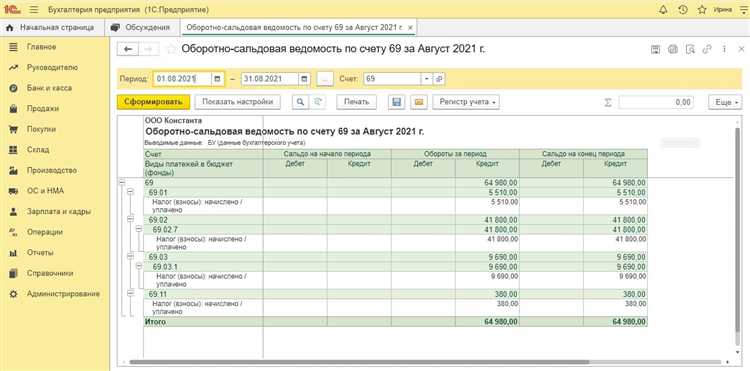Copy link chain icon

(x=706, y=49)
